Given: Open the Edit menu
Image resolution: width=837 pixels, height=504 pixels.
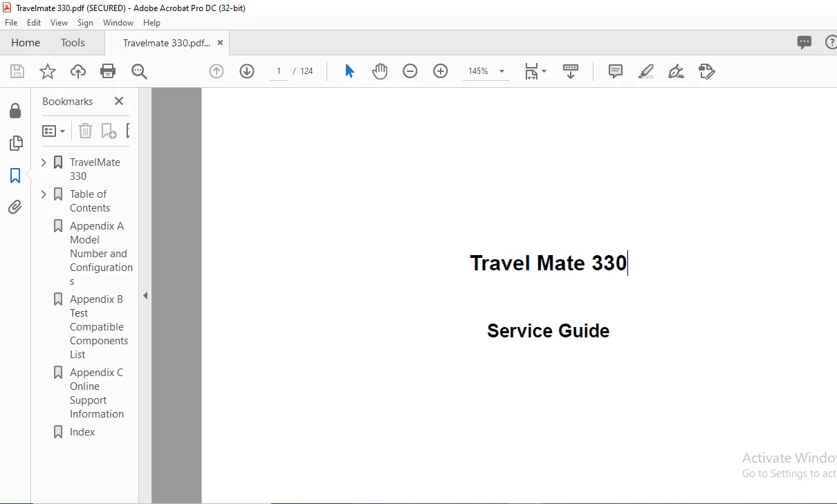Looking at the screenshot, I should point(34,23).
